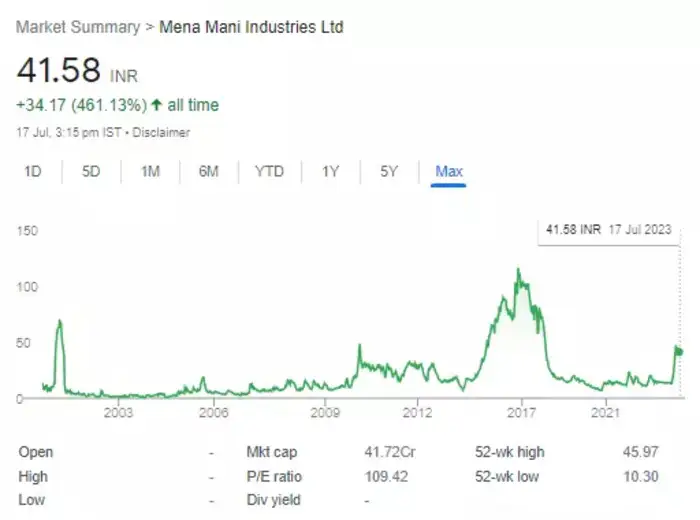Select the P/E ratio value 109.42
700x520 pixels.
click(x=389, y=477)
